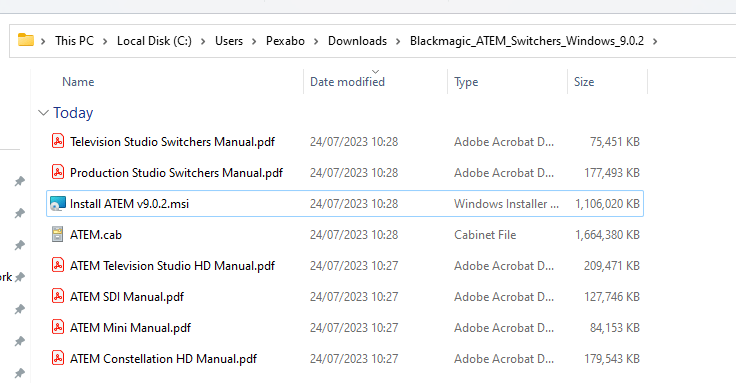736x383 pixels.
Task: Click the installer icon of Install ATEM v9.0.2.msi
Action: [x=58, y=203]
